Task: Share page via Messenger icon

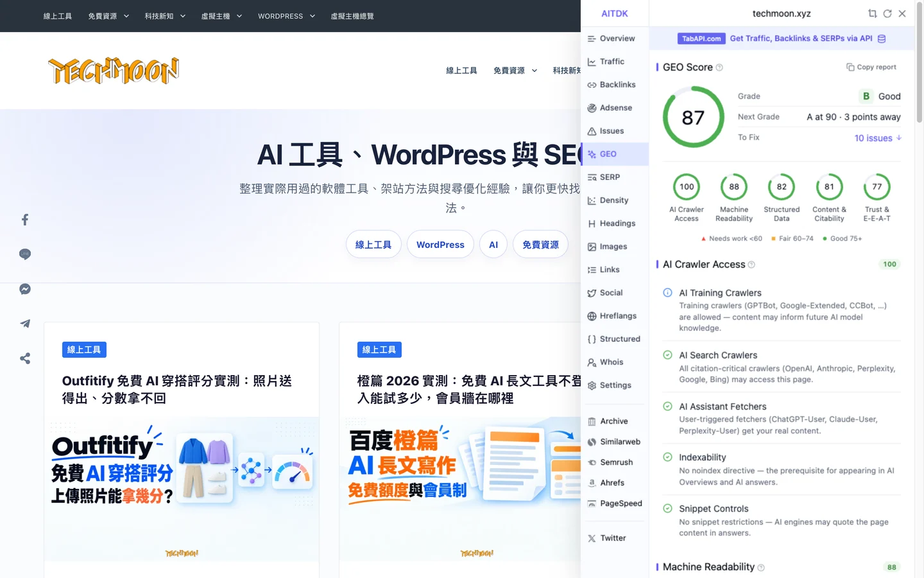Action: coord(25,289)
